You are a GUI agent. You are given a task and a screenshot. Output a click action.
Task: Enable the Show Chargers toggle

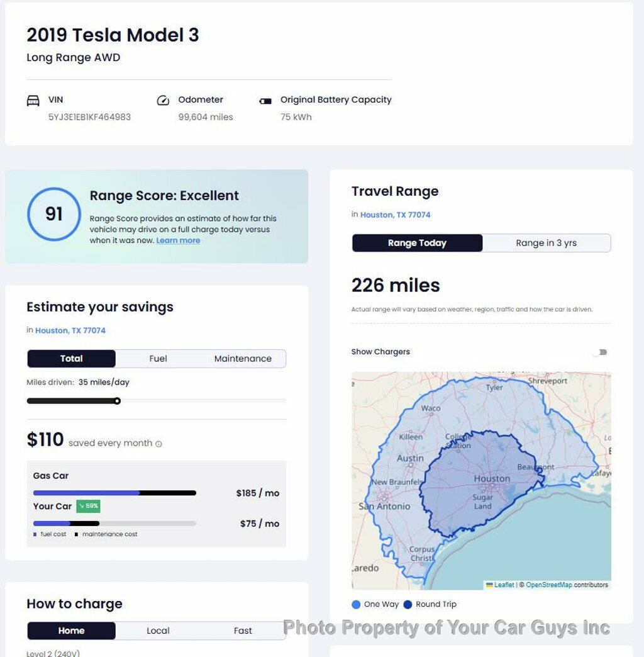pos(600,352)
